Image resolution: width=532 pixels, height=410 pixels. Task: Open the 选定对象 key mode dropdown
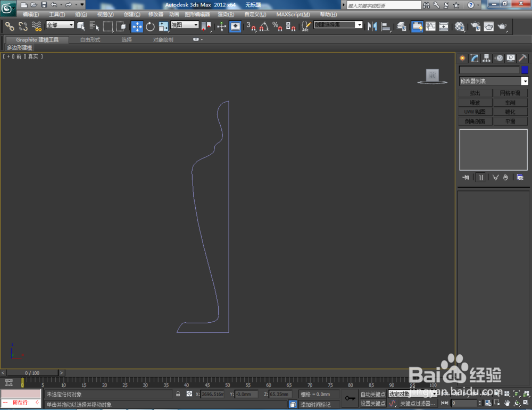tap(413, 394)
